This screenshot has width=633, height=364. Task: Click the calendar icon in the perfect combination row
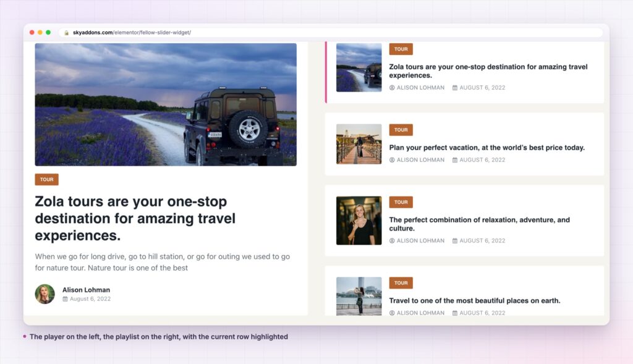coord(455,240)
